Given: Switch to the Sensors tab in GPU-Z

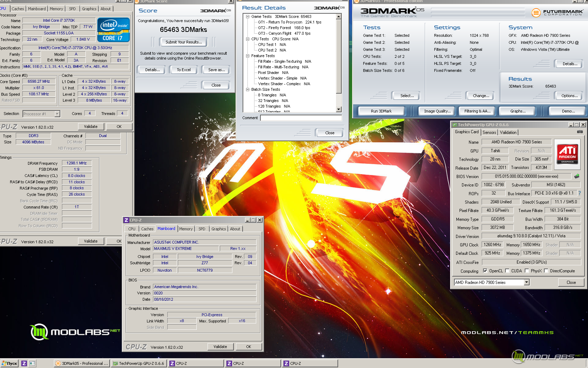Looking at the screenshot, I should click(489, 132).
